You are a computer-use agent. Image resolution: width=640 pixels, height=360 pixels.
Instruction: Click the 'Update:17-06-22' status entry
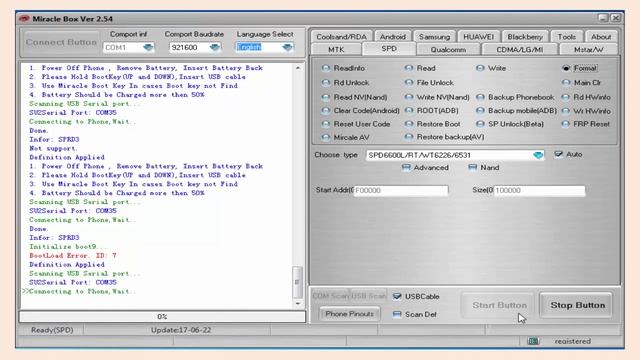coord(181,330)
